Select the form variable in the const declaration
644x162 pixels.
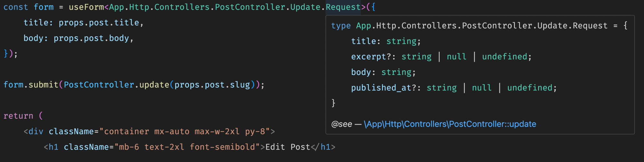click(44, 7)
